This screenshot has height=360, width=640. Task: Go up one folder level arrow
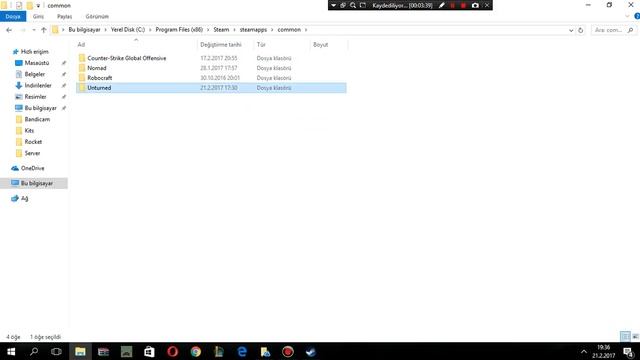coord(44,30)
